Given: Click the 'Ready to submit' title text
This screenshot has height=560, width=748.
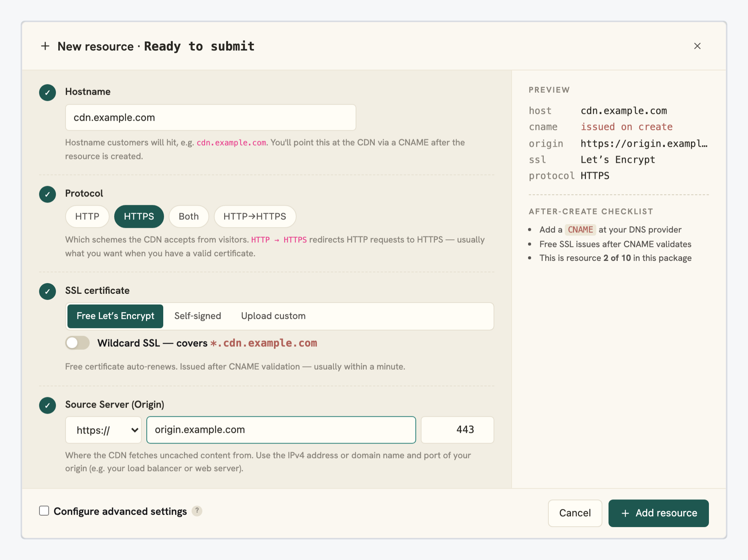Looking at the screenshot, I should [199, 46].
